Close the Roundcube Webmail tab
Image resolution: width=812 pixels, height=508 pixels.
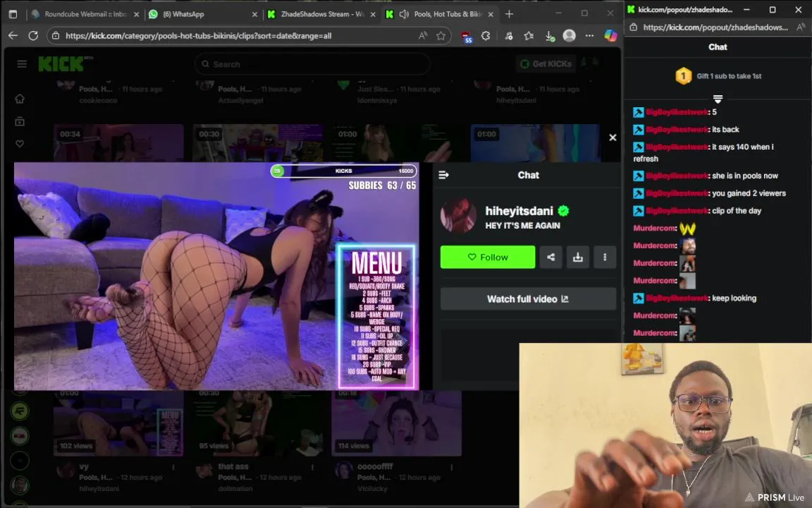[x=136, y=15]
